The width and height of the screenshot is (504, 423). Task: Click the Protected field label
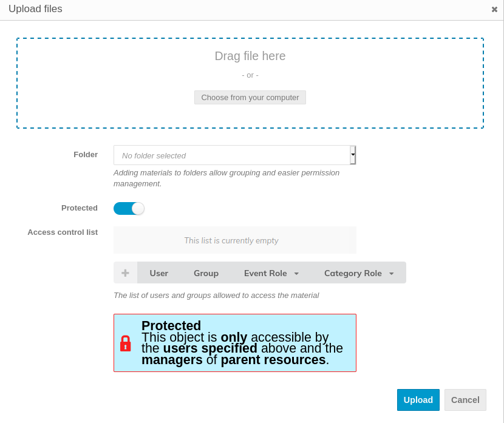point(79,208)
